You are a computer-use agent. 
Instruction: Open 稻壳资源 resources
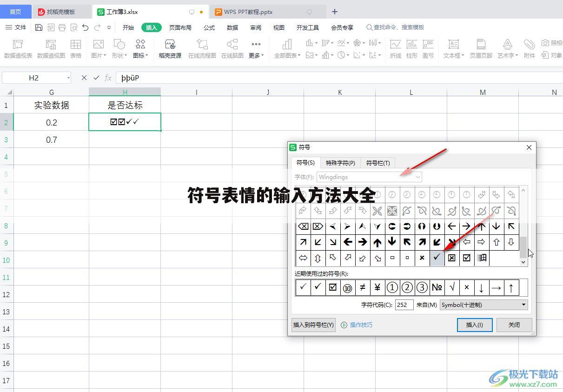[170, 49]
